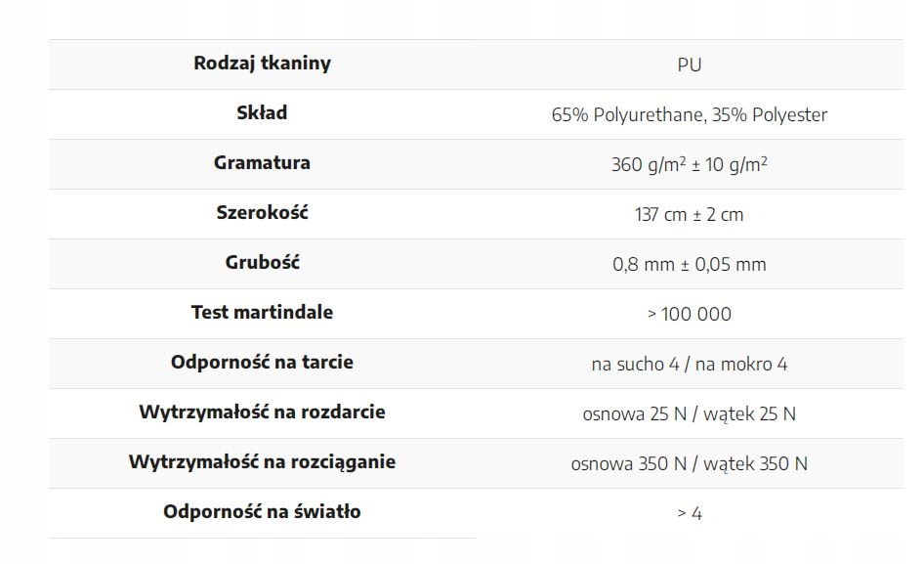Select 'na sucho 4 / na mokro 4' text
924x564 pixels.
pos(689,365)
